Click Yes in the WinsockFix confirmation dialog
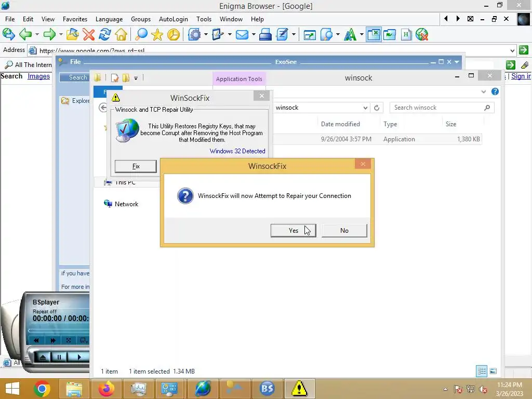Image resolution: width=532 pixels, height=399 pixels. [x=293, y=230]
